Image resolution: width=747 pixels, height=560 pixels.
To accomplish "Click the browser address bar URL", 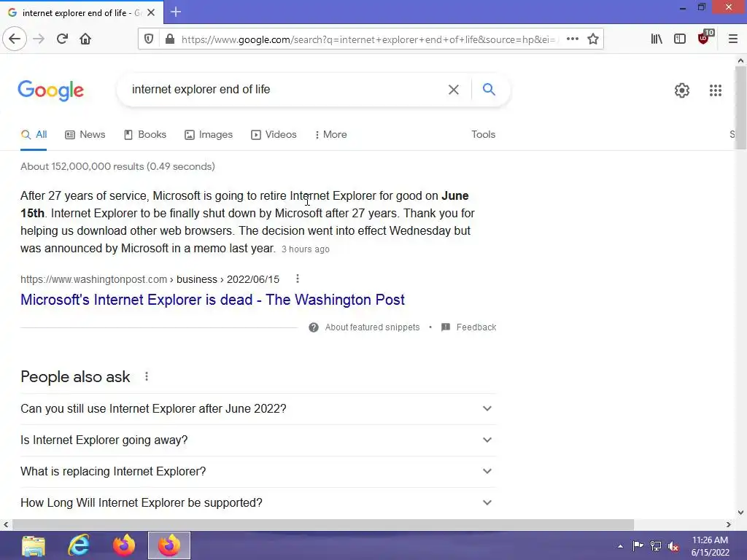I will tap(368, 39).
